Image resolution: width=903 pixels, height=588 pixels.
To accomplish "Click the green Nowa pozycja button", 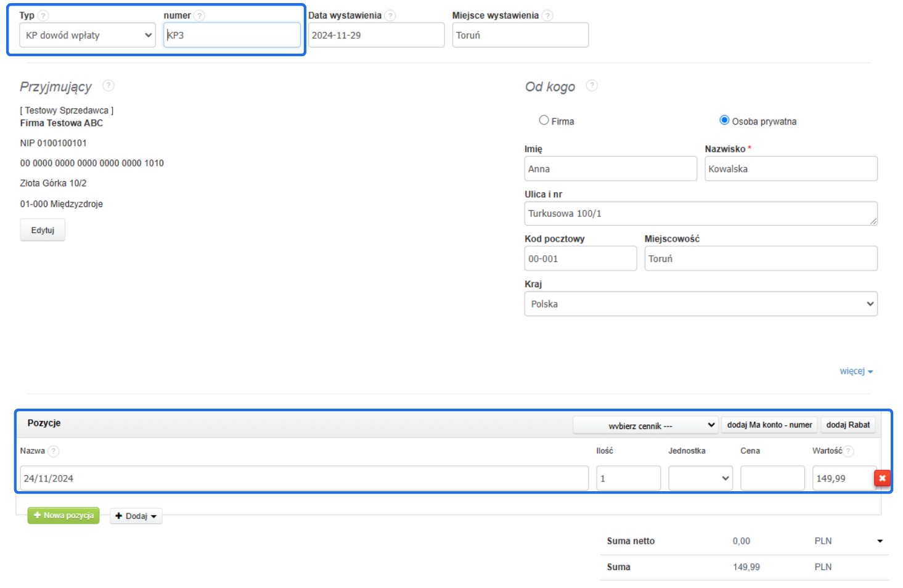I will tap(63, 515).
